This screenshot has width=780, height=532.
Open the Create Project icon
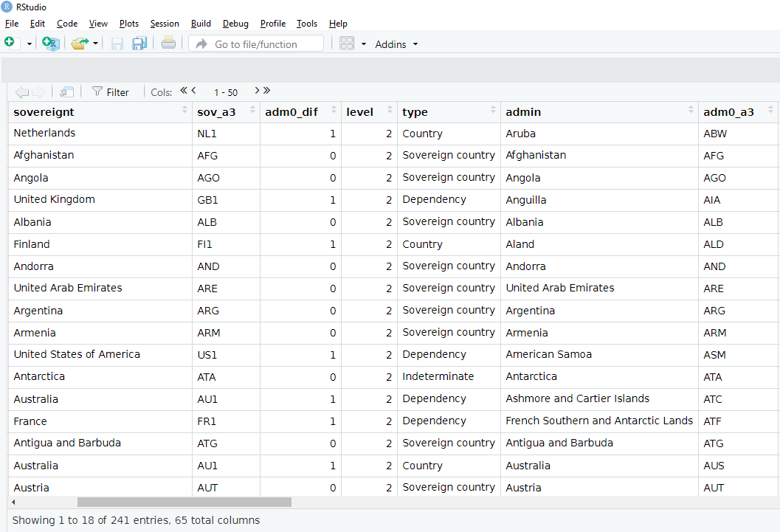50,43
